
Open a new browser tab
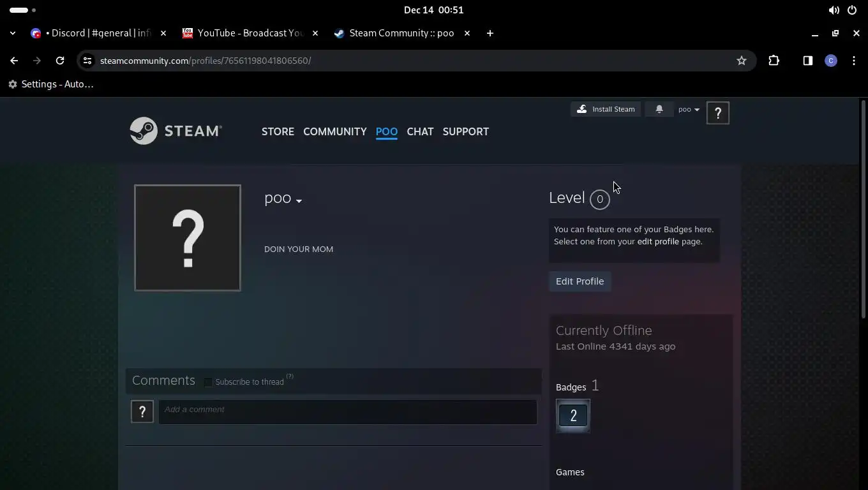490,33
